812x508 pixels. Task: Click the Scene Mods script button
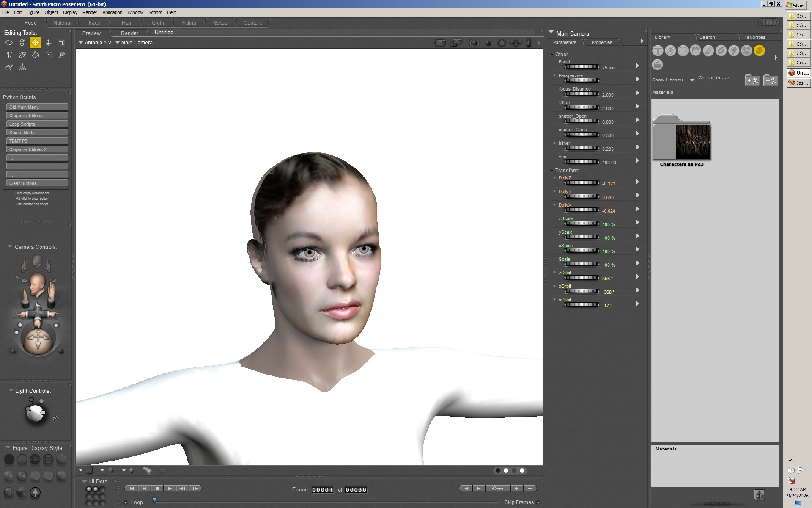37,133
